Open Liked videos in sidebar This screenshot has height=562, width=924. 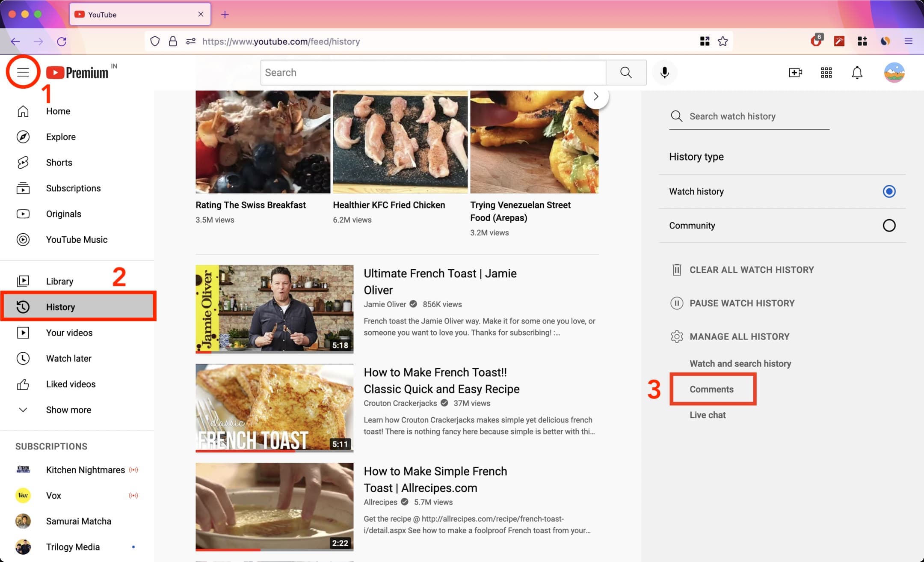[x=77, y=384]
